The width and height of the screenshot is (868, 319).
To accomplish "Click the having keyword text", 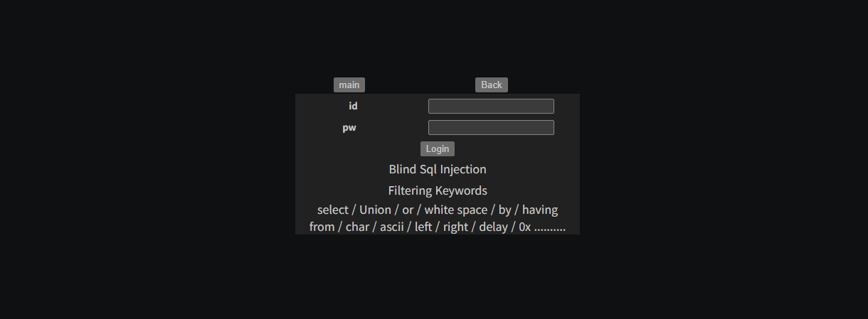I will [x=540, y=210].
